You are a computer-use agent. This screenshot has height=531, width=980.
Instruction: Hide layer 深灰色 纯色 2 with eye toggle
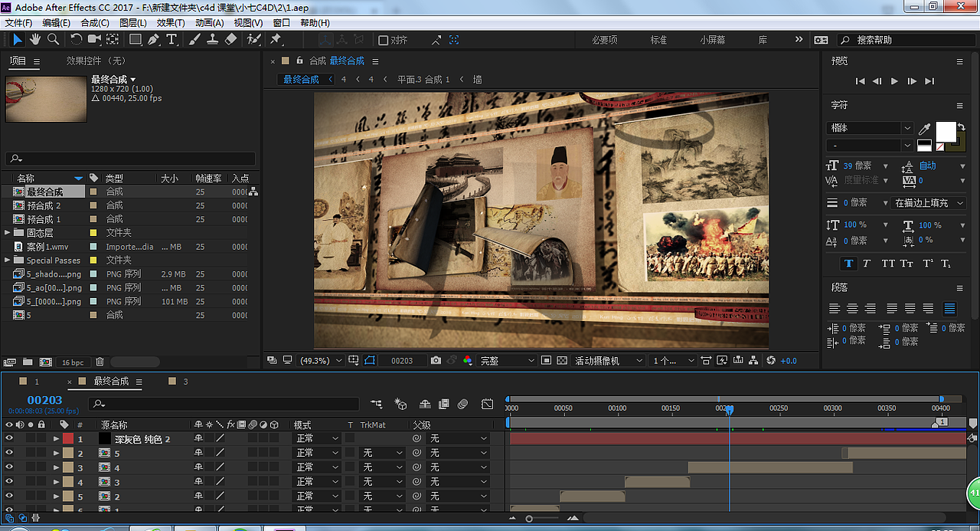click(9, 439)
